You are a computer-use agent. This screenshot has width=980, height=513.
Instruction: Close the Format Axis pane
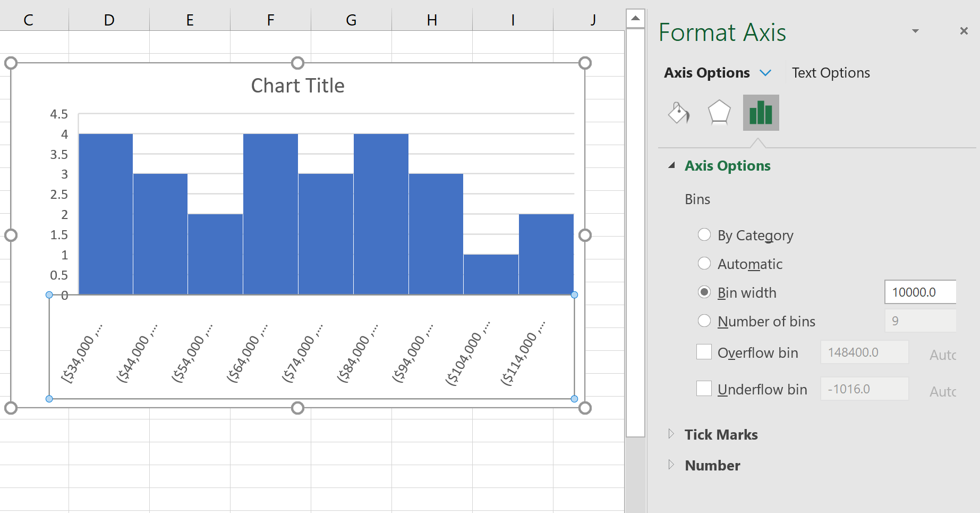pyautogui.click(x=964, y=31)
